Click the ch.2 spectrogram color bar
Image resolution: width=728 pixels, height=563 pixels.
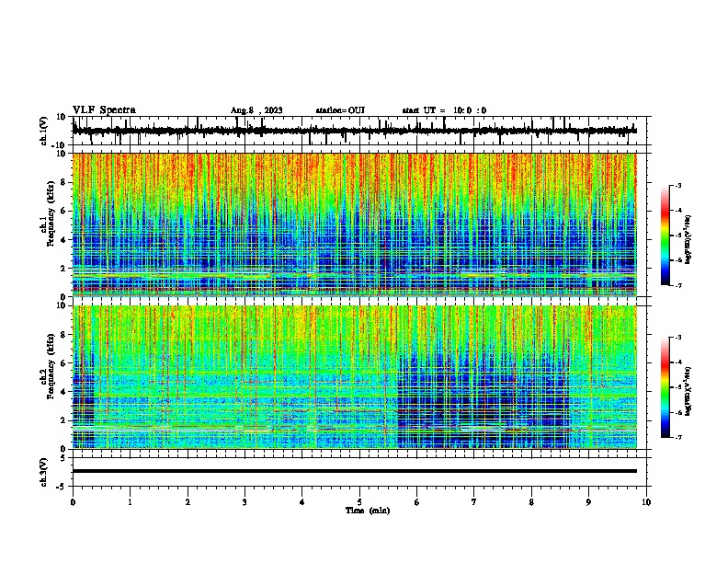tap(665, 387)
